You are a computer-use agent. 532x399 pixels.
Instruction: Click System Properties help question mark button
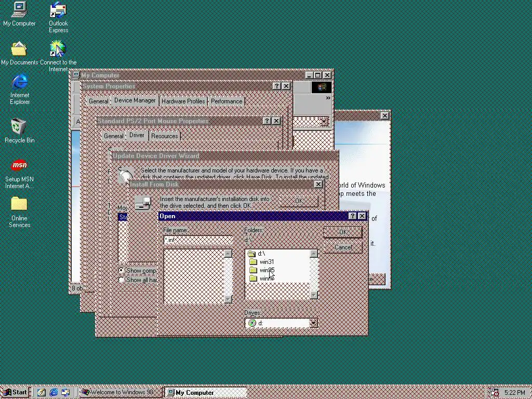pos(276,86)
